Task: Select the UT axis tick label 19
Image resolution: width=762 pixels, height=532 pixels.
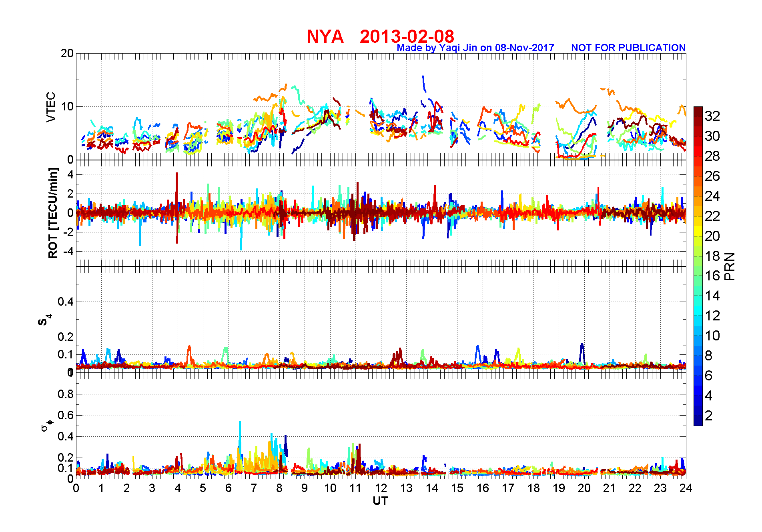Action: tap(559, 488)
